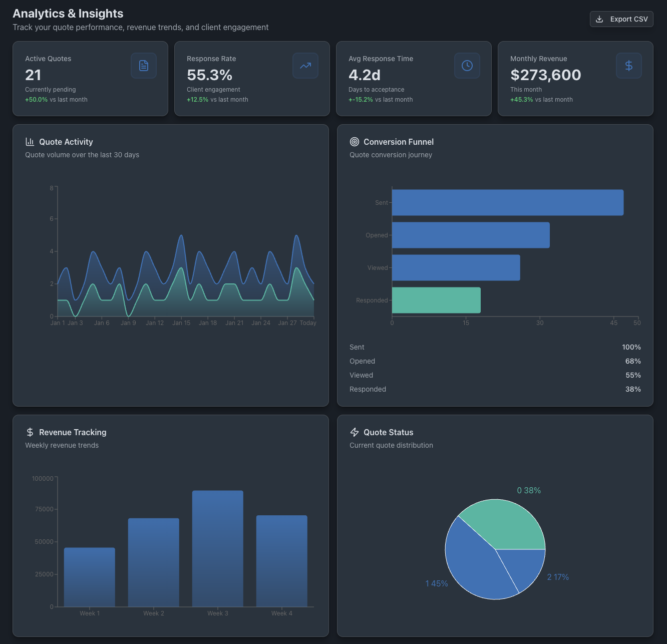Screen dimensions: 667x644
Task: Click the Revenue Tracking dollar icon
Action: [x=30, y=432]
